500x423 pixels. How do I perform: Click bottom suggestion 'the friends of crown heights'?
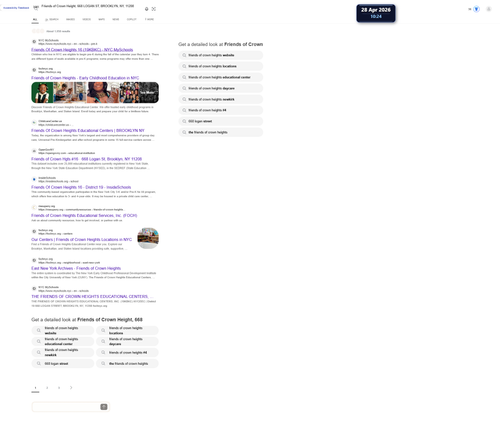[127, 363]
